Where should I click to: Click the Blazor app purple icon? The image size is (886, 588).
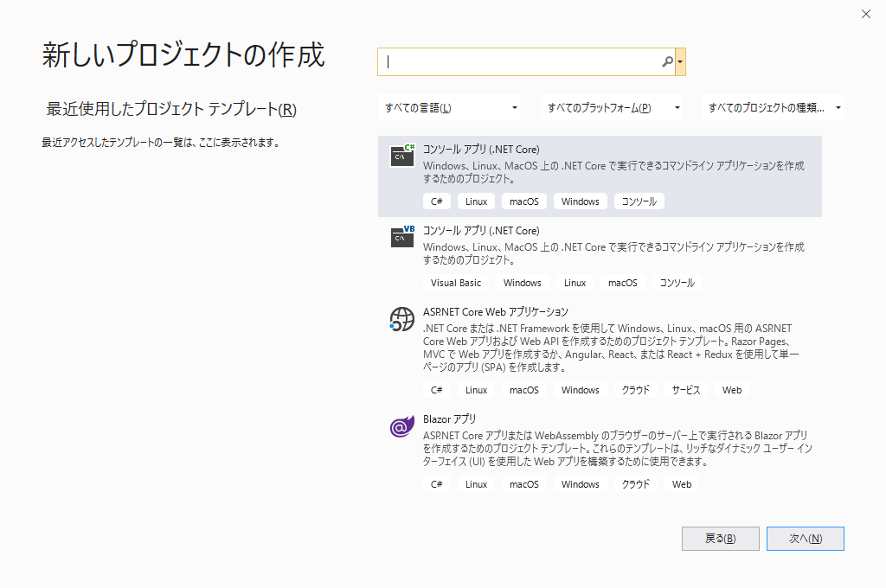401,426
